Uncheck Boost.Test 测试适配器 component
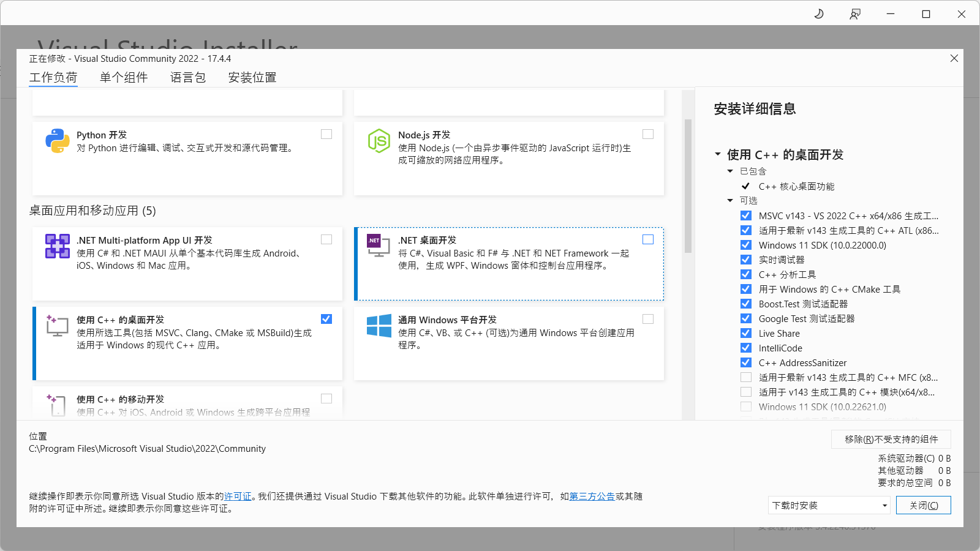Screen dimensions: 980x551 746,304
